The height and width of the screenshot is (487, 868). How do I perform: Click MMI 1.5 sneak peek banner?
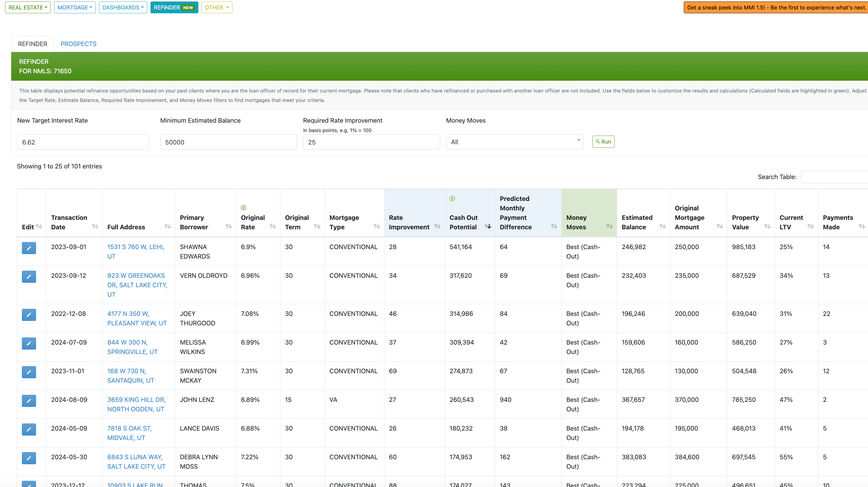(776, 7)
